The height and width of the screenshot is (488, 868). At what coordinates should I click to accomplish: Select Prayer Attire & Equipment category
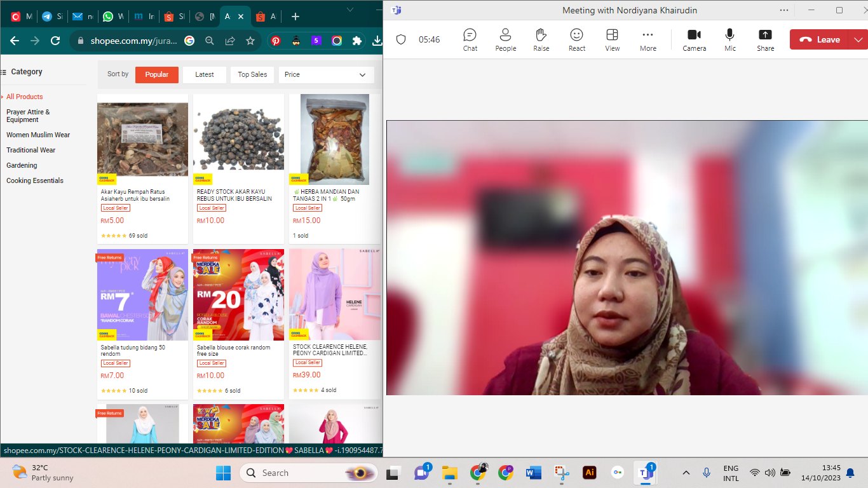(x=28, y=116)
